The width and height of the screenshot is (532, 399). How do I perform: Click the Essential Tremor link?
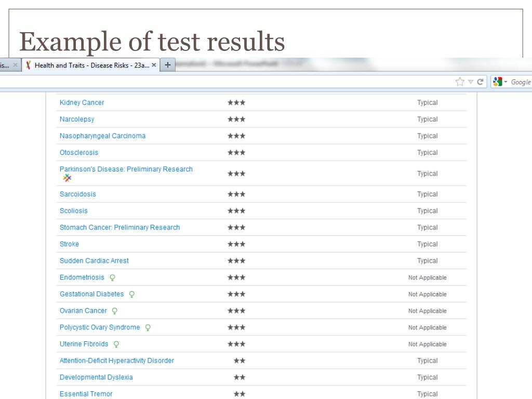(86, 394)
